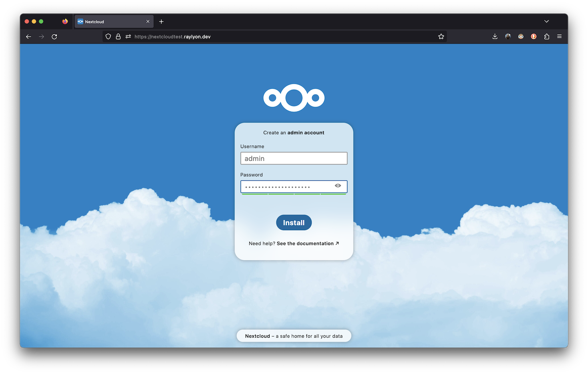Select the Username field showing admin
The width and height of the screenshot is (588, 374).
pyautogui.click(x=294, y=158)
